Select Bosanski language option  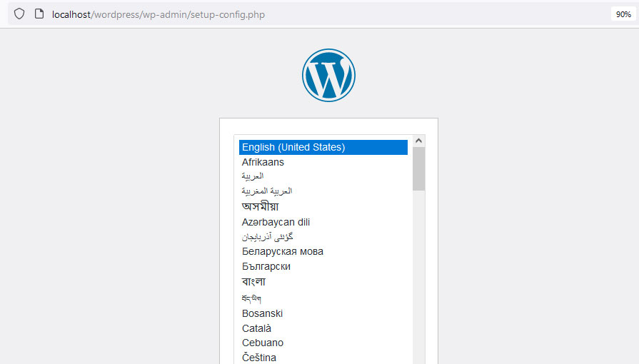(323, 313)
